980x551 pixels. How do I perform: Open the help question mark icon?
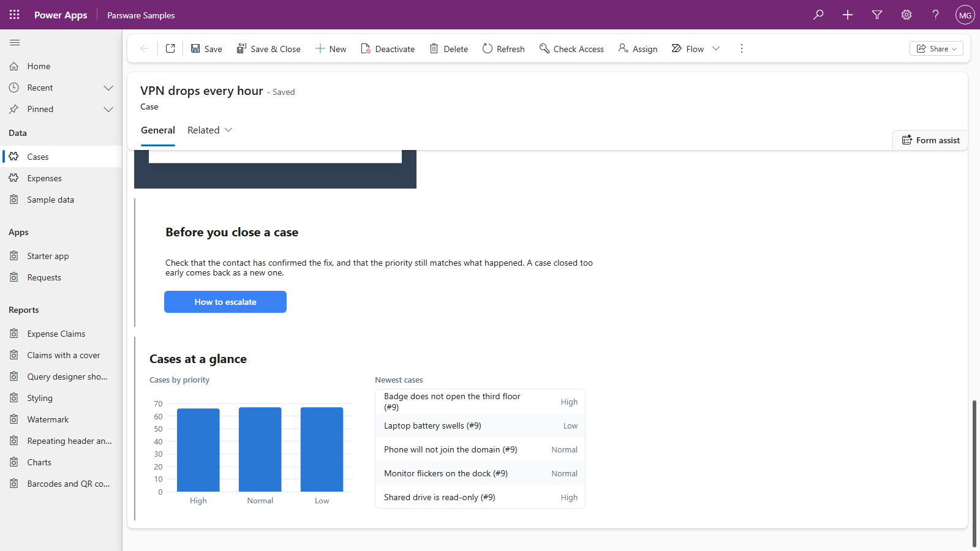point(936,15)
